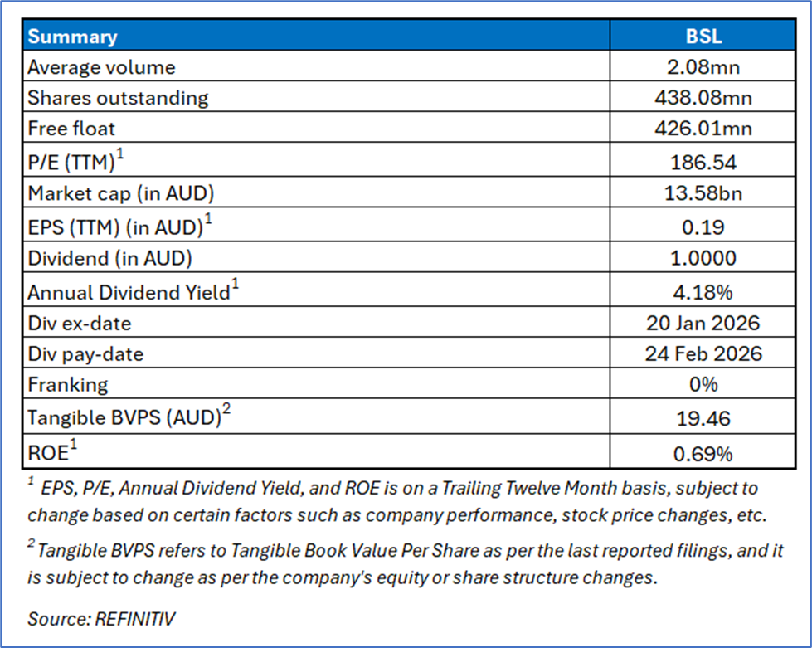Click the 438.08mn shares value
Screen dimensions: 812x648
(703, 98)
